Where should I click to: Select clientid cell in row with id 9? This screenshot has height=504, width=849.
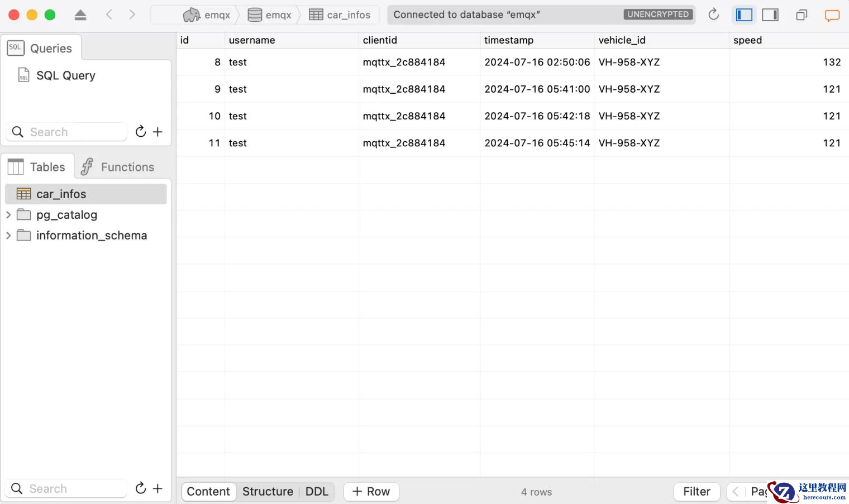pos(419,89)
